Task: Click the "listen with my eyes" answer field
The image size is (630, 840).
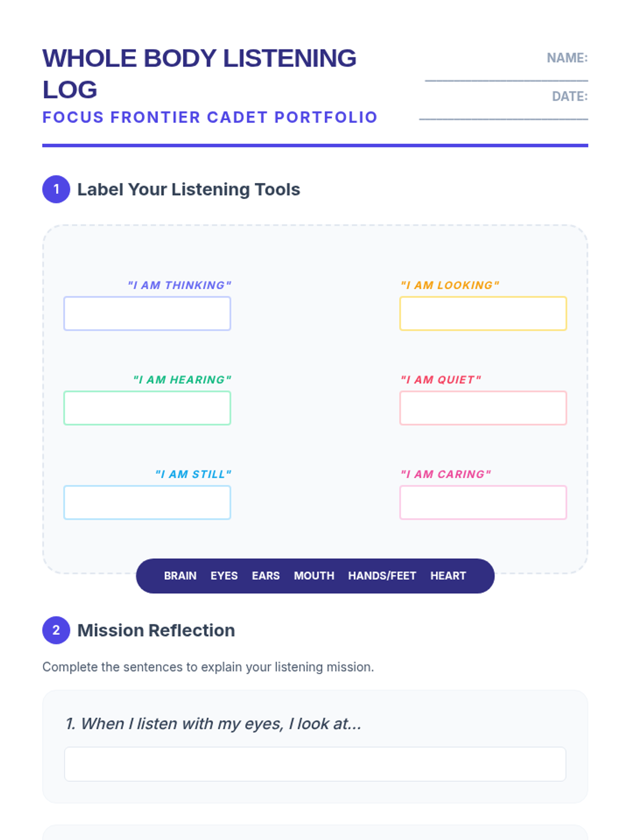Action: coord(315,764)
